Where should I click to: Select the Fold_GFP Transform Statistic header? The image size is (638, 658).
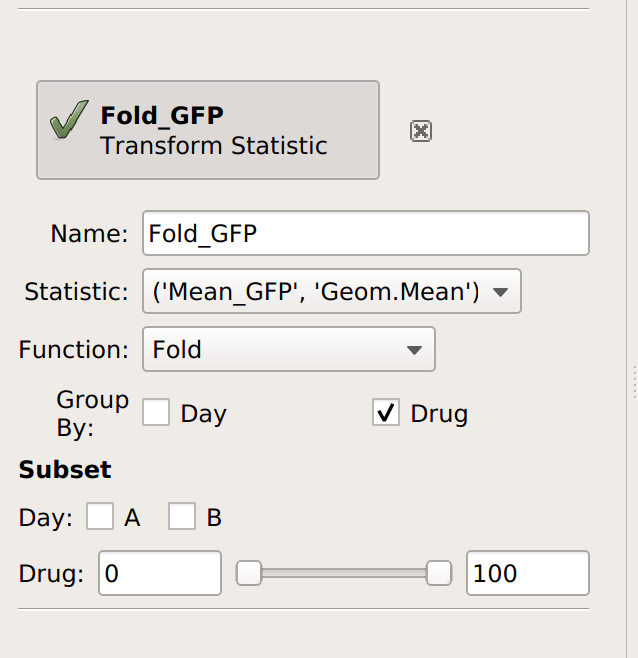pos(208,130)
